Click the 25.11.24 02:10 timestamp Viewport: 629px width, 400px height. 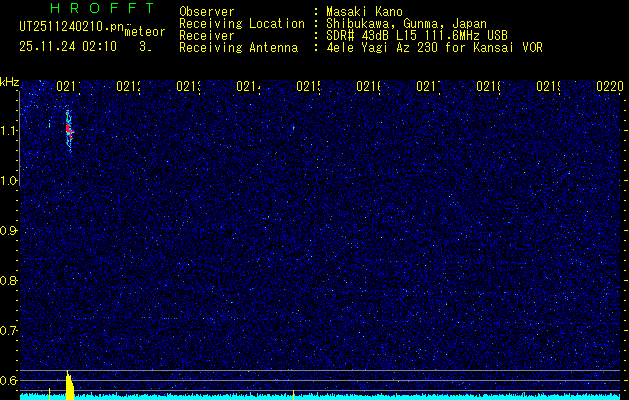pyautogui.click(x=67, y=46)
